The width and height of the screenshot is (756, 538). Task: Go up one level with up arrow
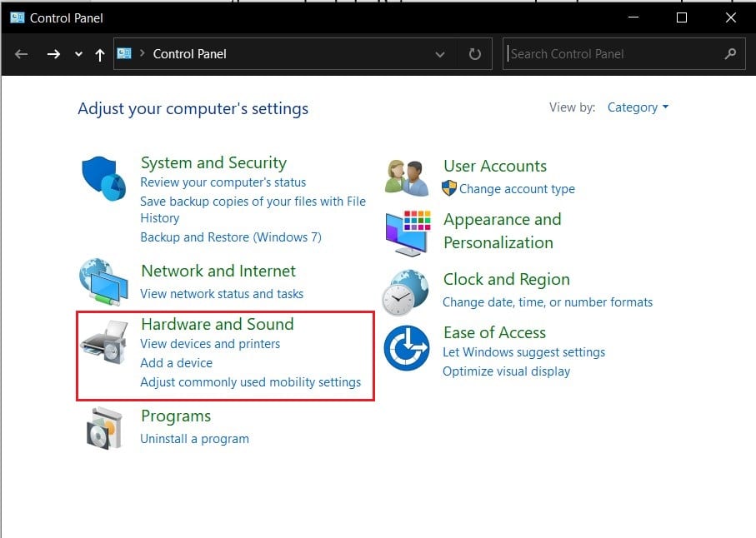(x=100, y=54)
